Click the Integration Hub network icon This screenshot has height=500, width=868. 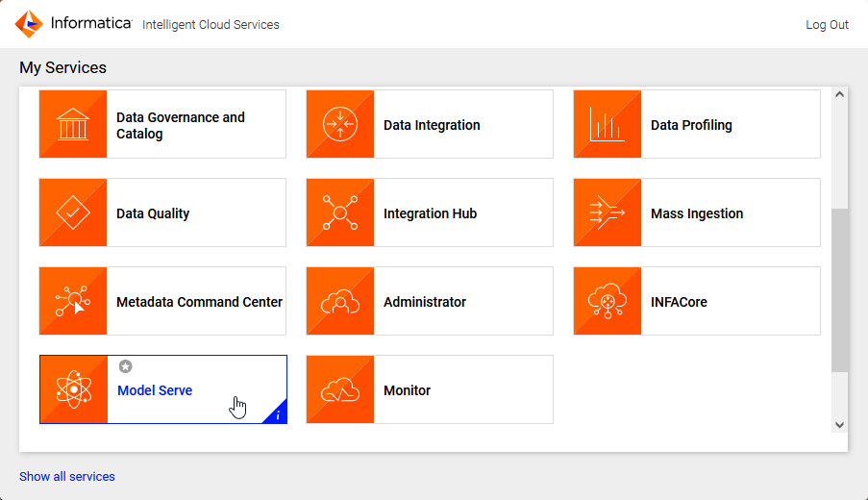click(x=340, y=212)
